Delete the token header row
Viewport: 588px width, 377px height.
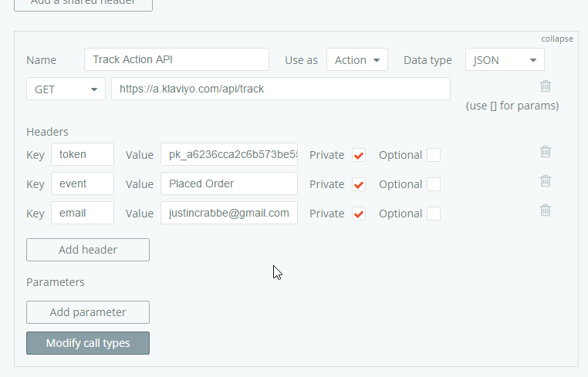click(546, 152)
